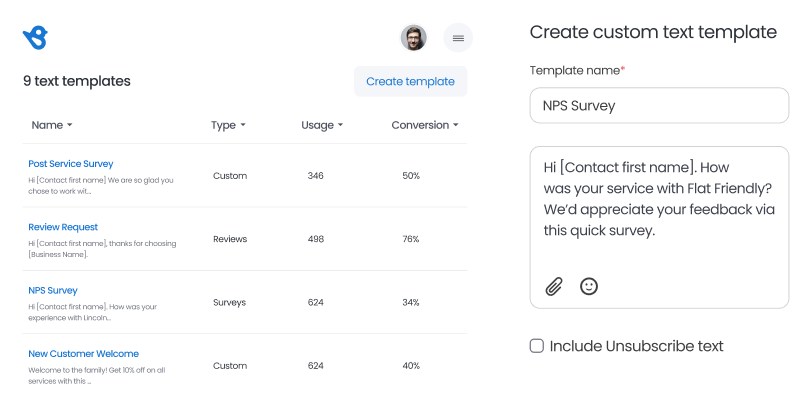Attach a file with paperclip icon
The height and width of the screenshot is (419, 812).
coord(554,286)
